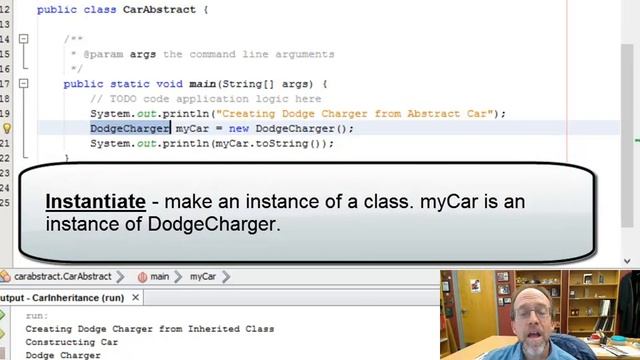This screenshot has width=640, height=360.
Task: Click the TODO comment line
Action: [x=206, y=99]
